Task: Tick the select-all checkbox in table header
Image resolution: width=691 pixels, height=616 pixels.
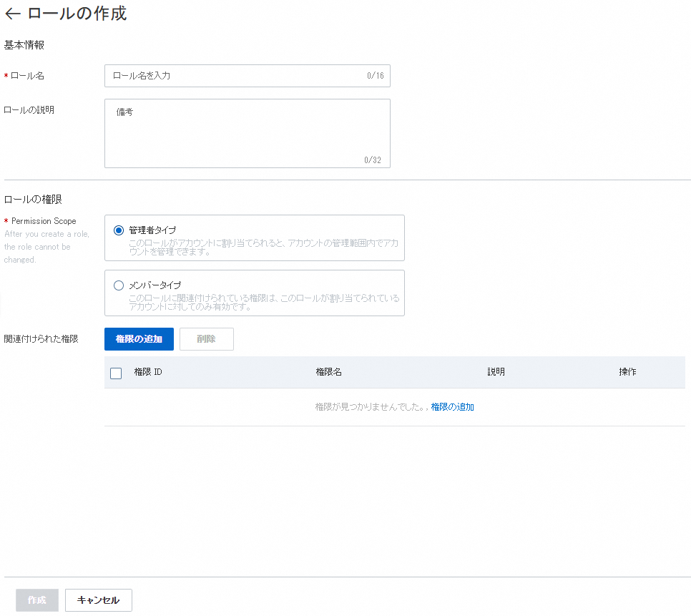Action: click(116, 373)
